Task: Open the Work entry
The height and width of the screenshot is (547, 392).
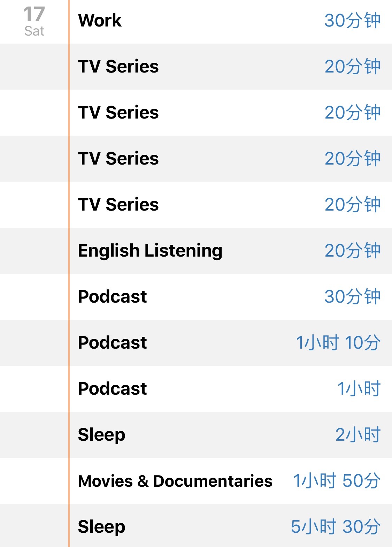Action: pos(231,21)
